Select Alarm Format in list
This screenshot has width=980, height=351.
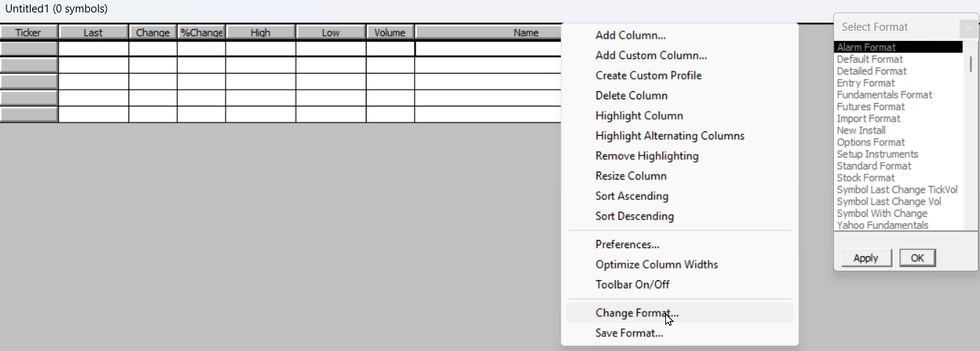(866, 47)
